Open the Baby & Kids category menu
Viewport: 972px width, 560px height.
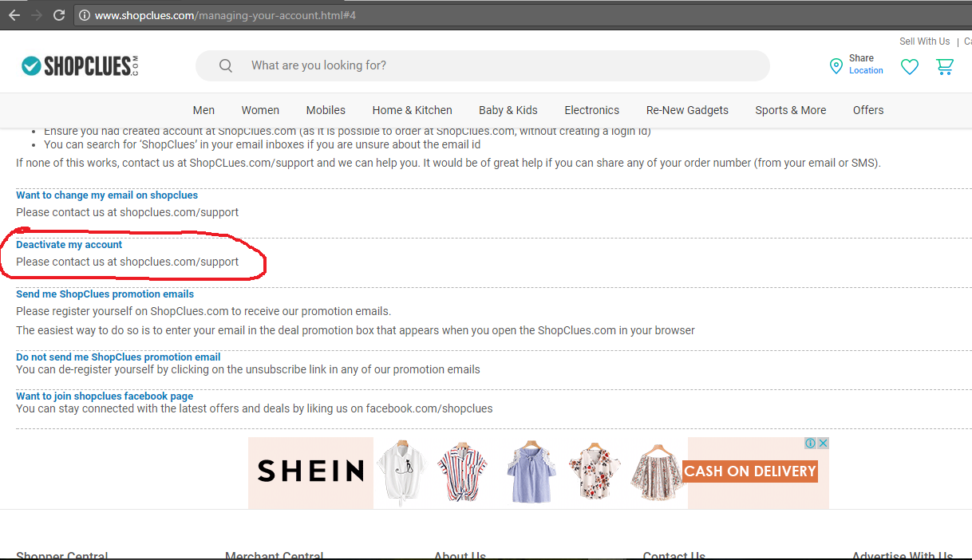point(508,110)
